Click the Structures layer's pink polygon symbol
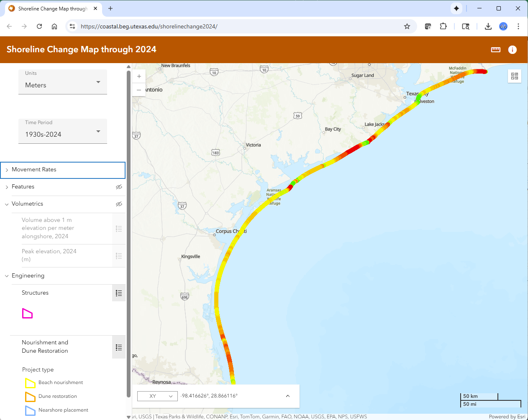 point(27,313)
